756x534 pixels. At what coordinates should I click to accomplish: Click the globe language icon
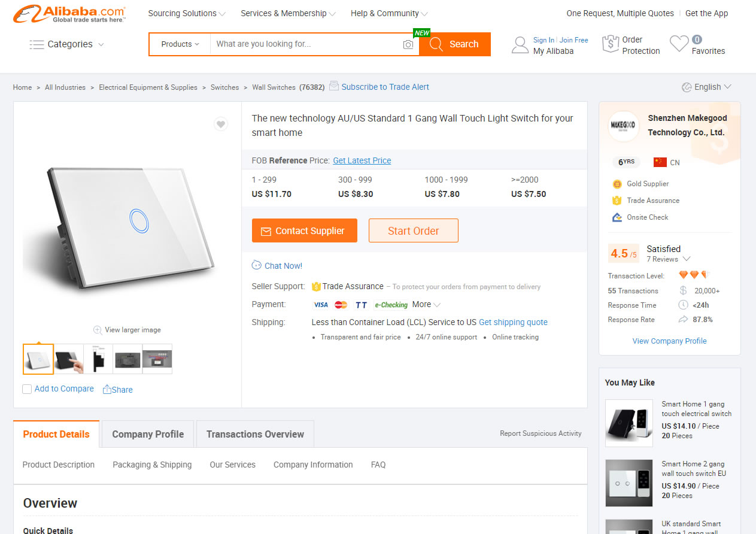[687, 87]
